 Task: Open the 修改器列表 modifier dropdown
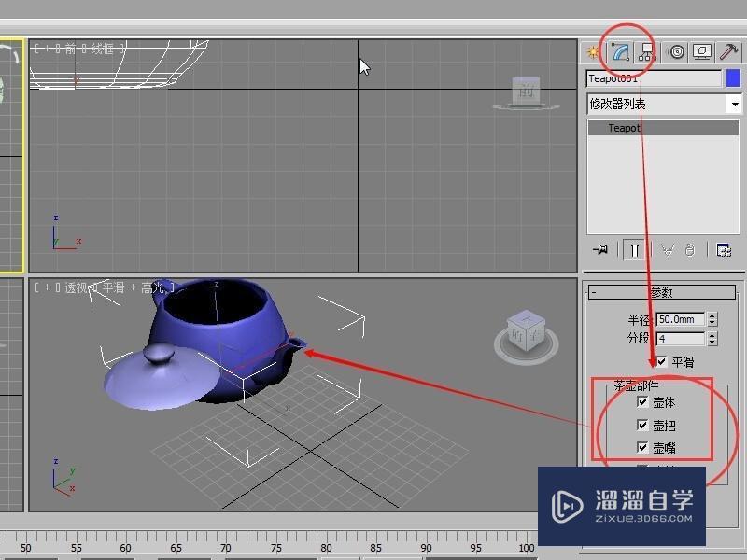pyautogui.click(x=734, y=104)
